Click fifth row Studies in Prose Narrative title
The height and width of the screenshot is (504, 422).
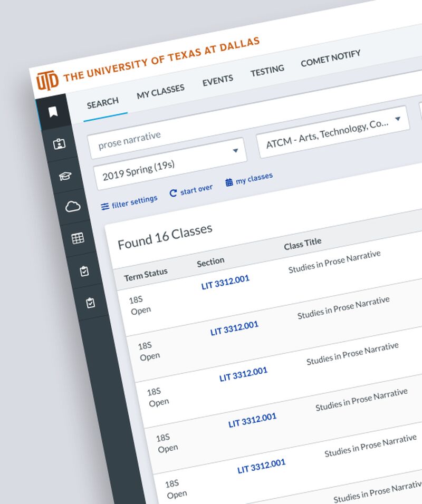tap(370, 446)
